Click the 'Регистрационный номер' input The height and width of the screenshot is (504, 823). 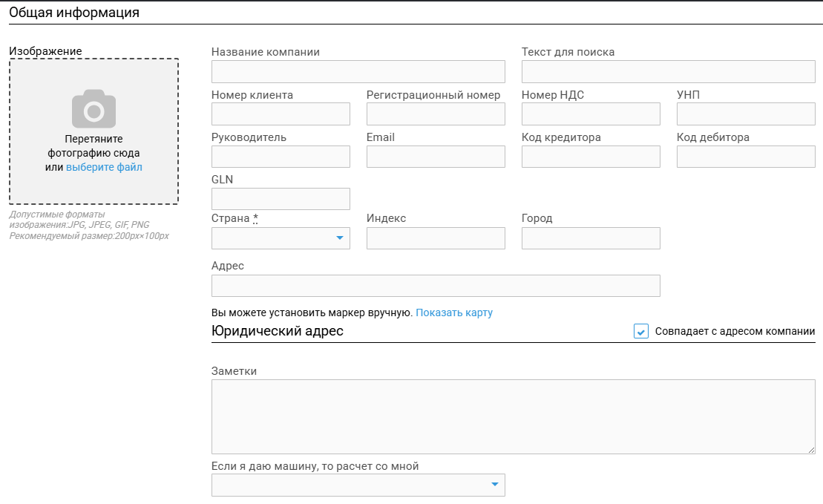click(436, 114)
